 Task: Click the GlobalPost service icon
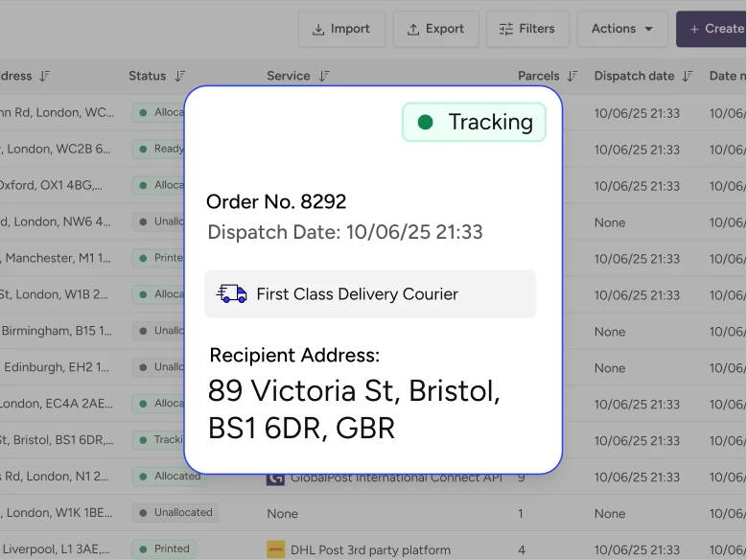click(x=276, y=477)
